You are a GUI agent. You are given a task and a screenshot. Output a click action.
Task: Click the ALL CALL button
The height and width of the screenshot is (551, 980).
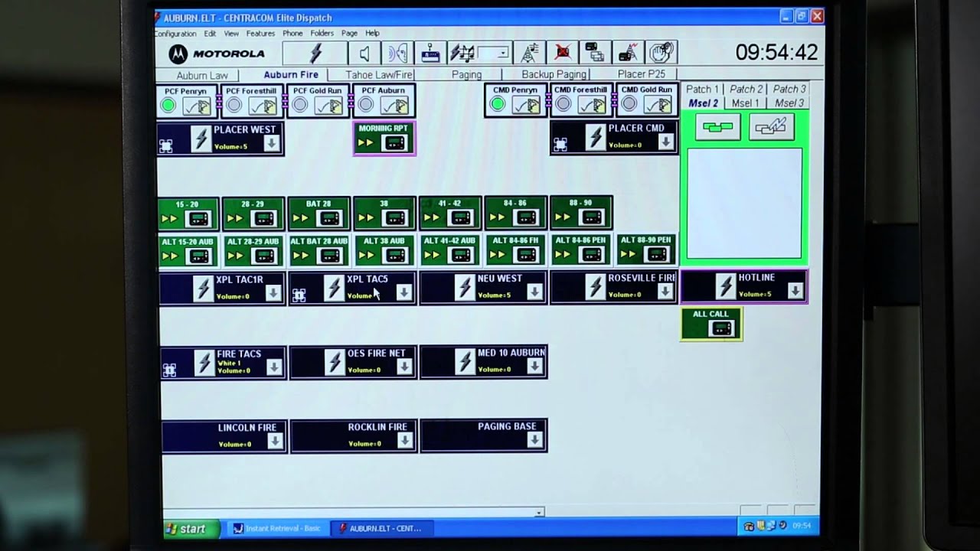point(711,324)
